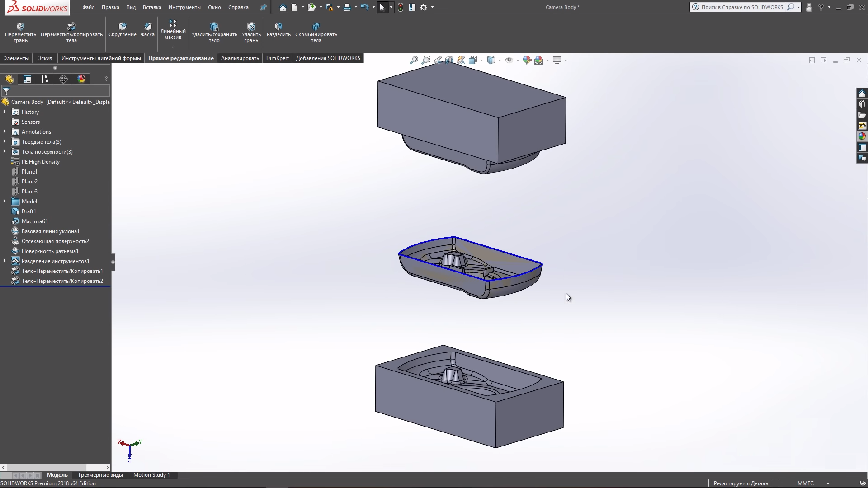Image resolution: width=868 pixels, height=488 pixels.
Task: Toggle the Select cursor tool
Action: [382, 7]
